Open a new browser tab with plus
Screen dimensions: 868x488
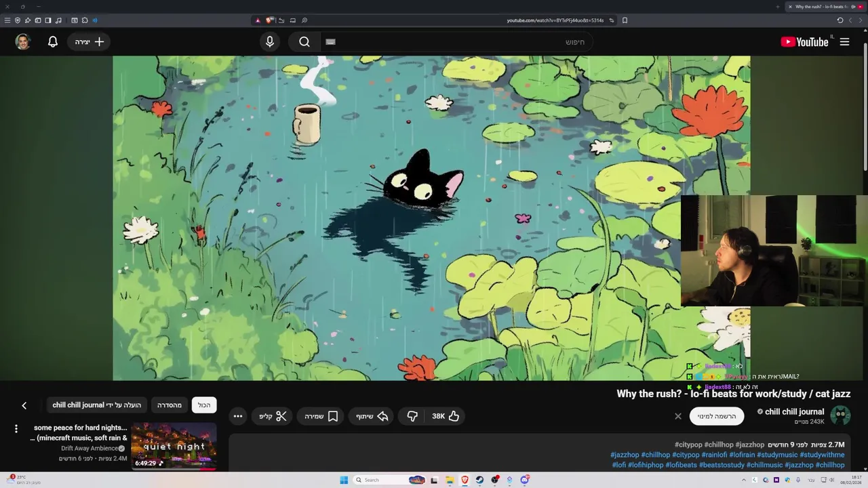pyautogui.click(x=777, y=7)
